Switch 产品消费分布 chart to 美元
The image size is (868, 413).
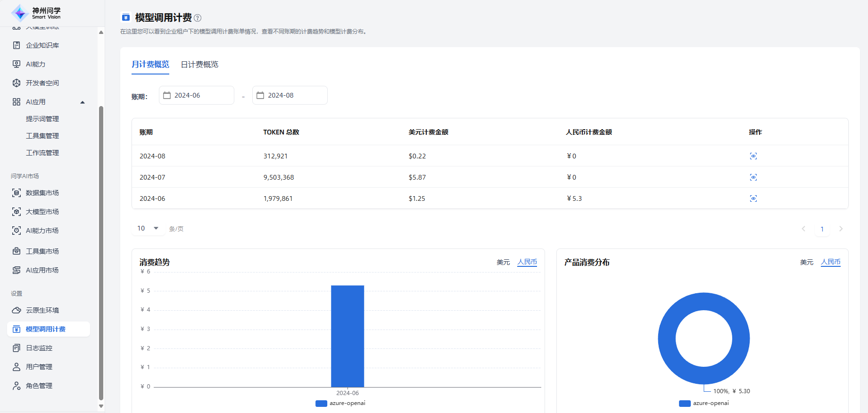click(807, 262)
